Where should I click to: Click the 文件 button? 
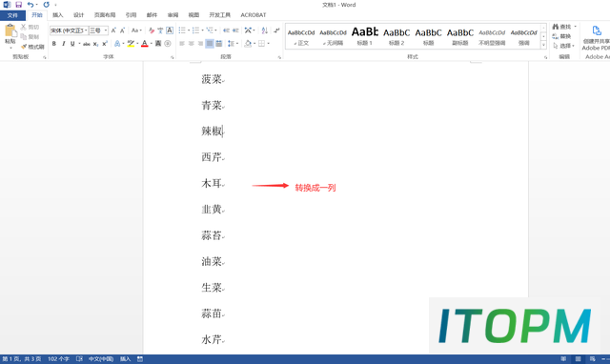(x=12, y=15)
